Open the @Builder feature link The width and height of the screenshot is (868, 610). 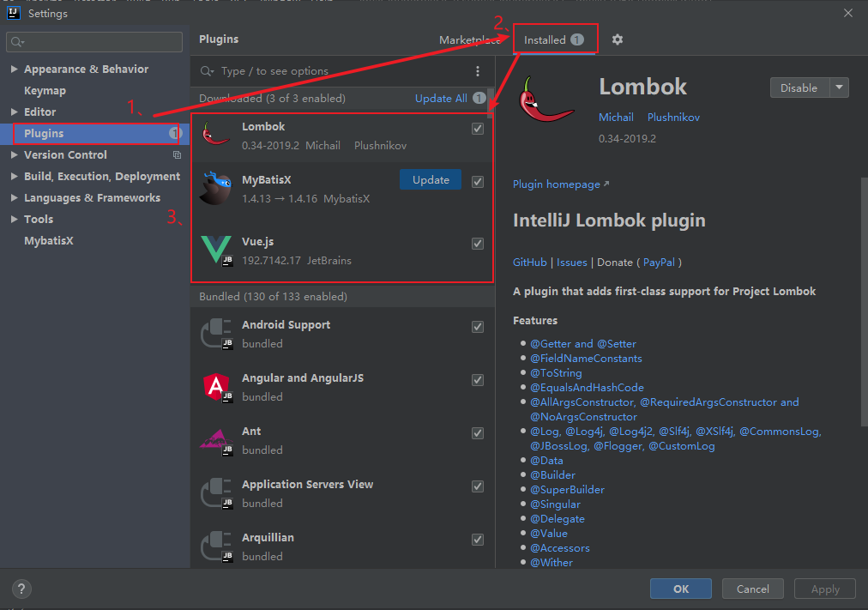pyautogui.click(x=552, y=475)
